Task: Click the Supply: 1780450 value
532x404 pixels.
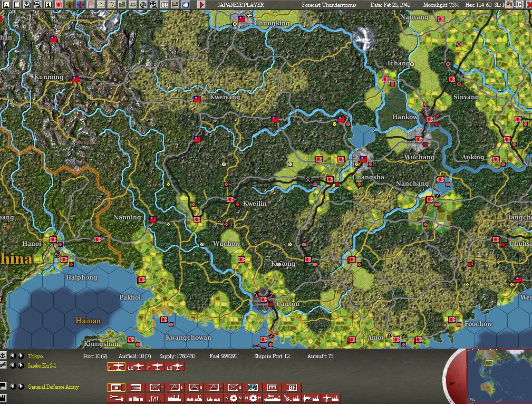Action: (177, 356)
